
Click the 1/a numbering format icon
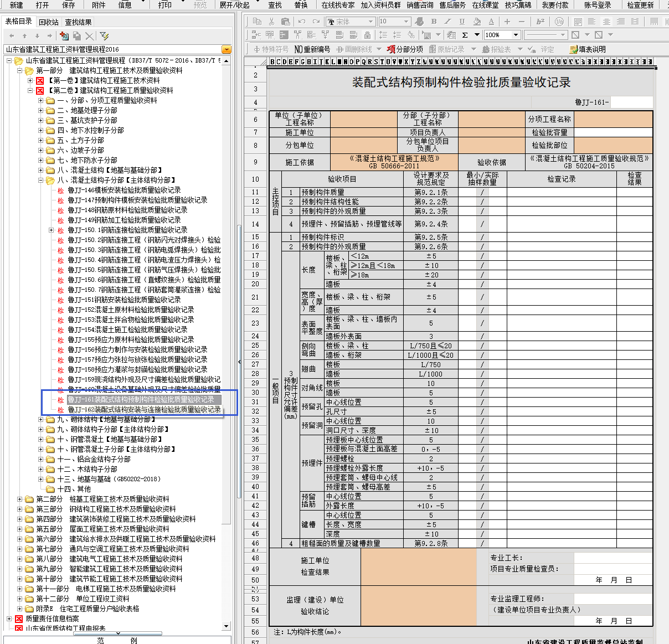point(559,21)
